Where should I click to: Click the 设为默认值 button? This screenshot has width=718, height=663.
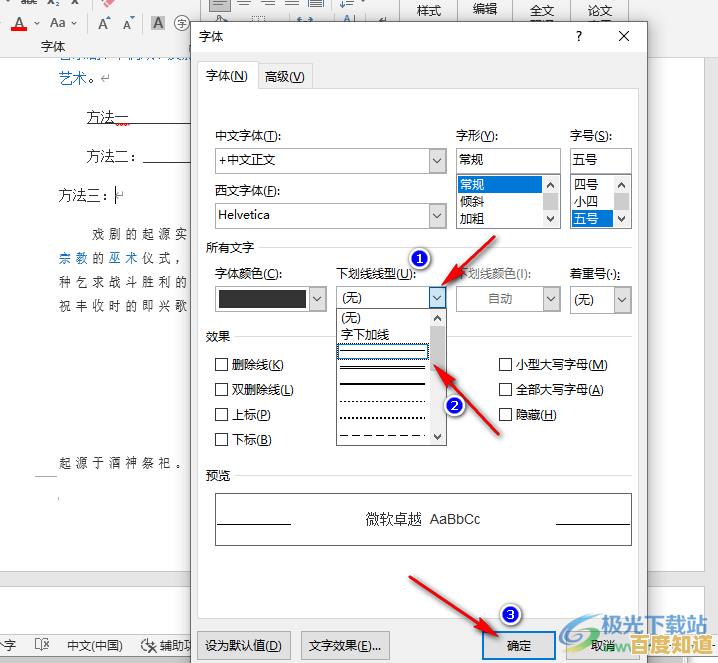243,645
